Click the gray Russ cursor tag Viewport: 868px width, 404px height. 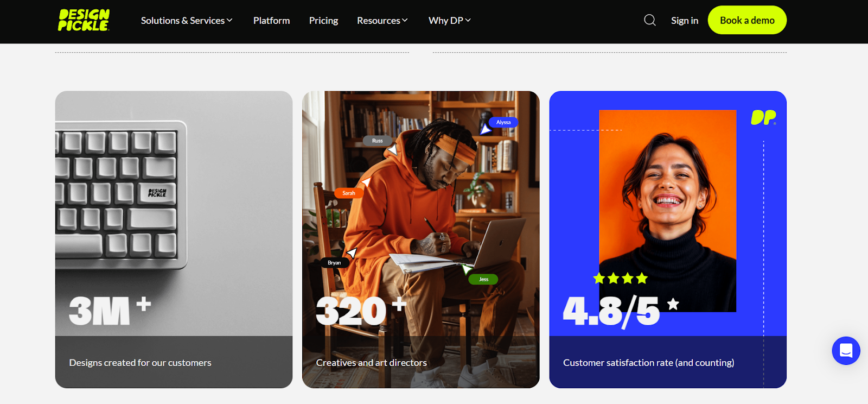click(377, 141)
